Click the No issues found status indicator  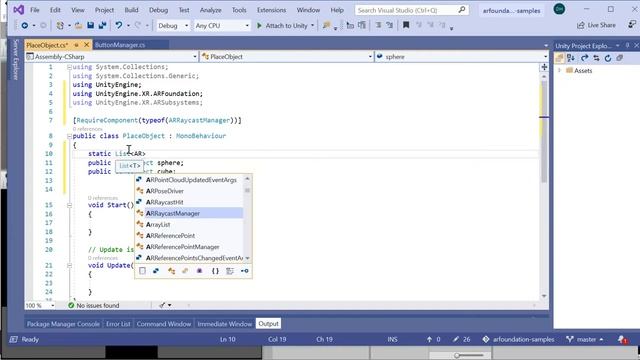tap(94, 305)
